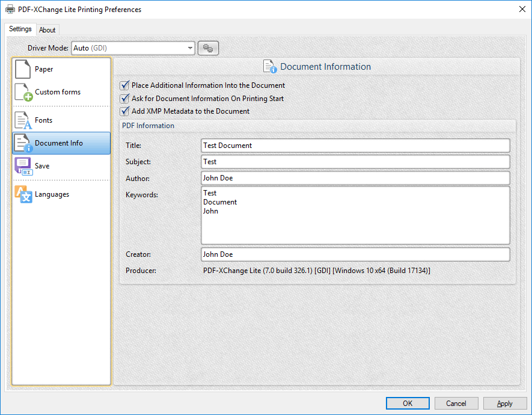
Task: Click the 'Keywords:' label
Action: [142, 195]
